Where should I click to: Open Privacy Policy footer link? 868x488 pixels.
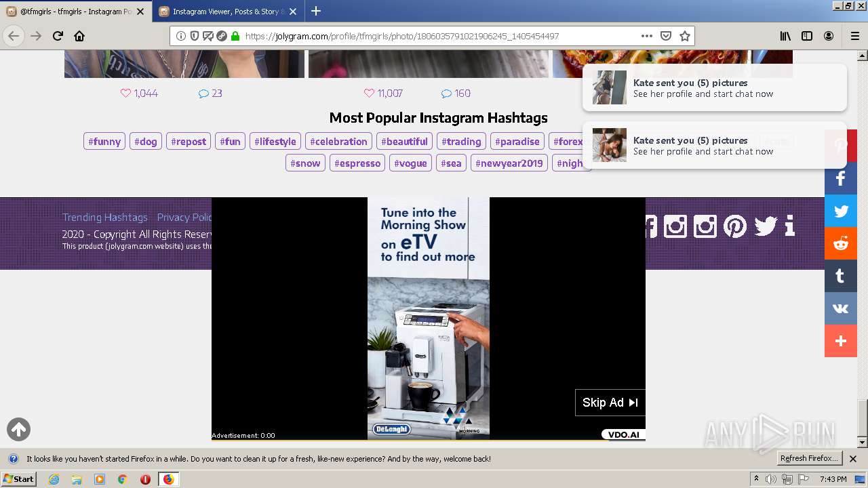tap(184, 218)
